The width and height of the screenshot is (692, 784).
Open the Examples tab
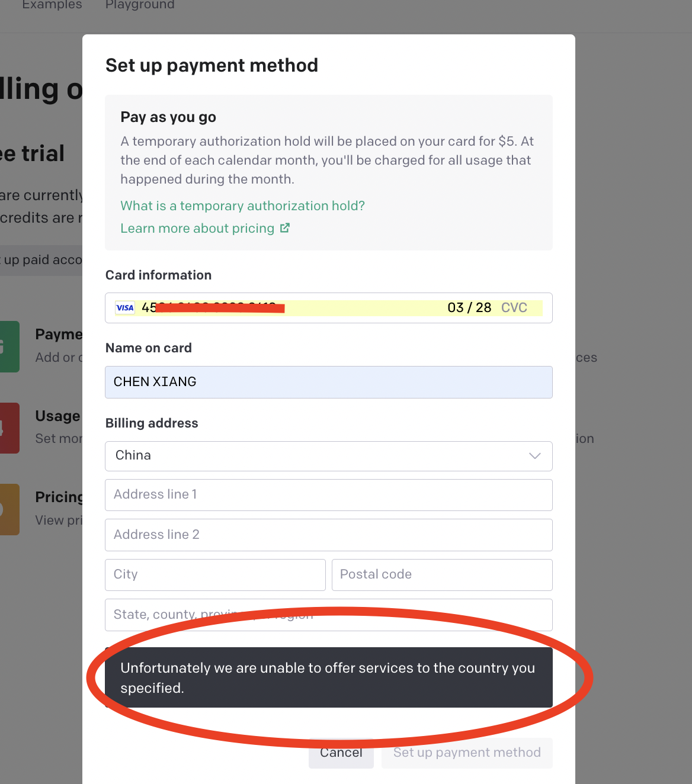(52, 5)
